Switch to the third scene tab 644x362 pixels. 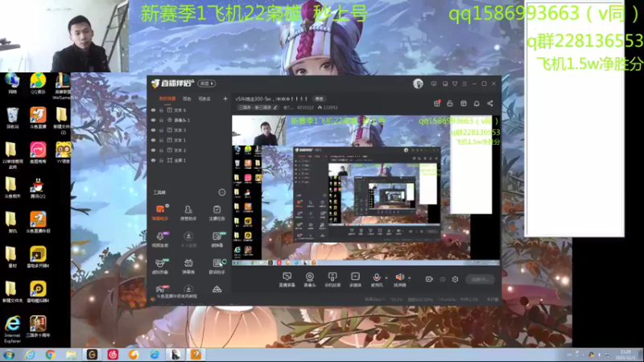(204, 99)
